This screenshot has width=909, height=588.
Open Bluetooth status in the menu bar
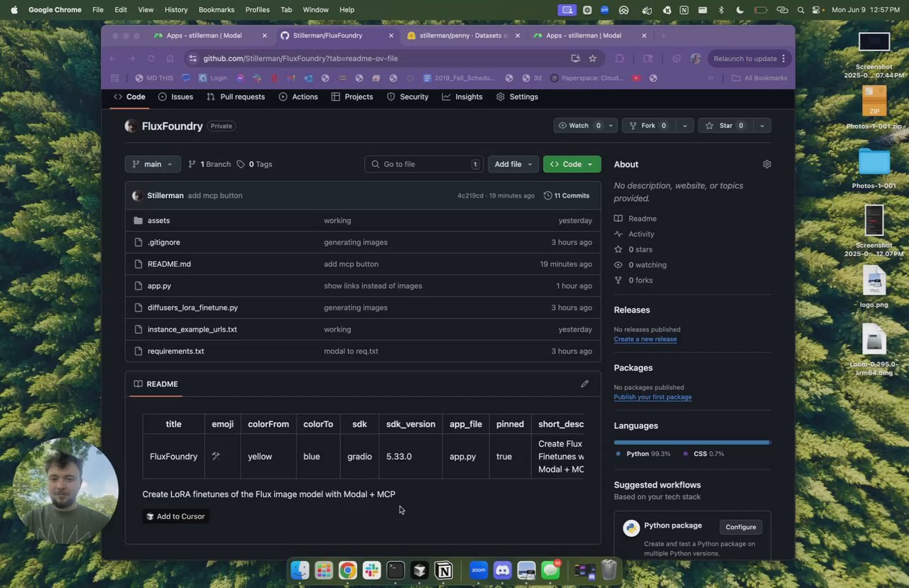(x=721, y=10)
